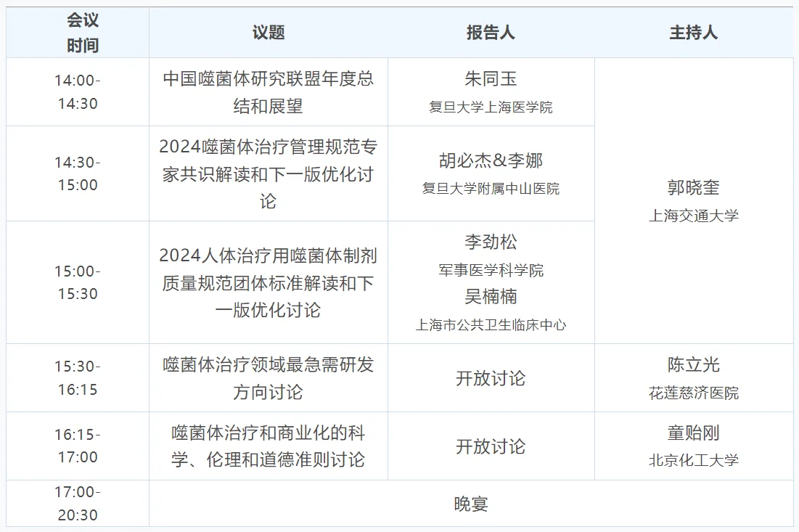Click the 报告人 column header
The height and width of the screenshot is (532, 799).
coord(491,33)
